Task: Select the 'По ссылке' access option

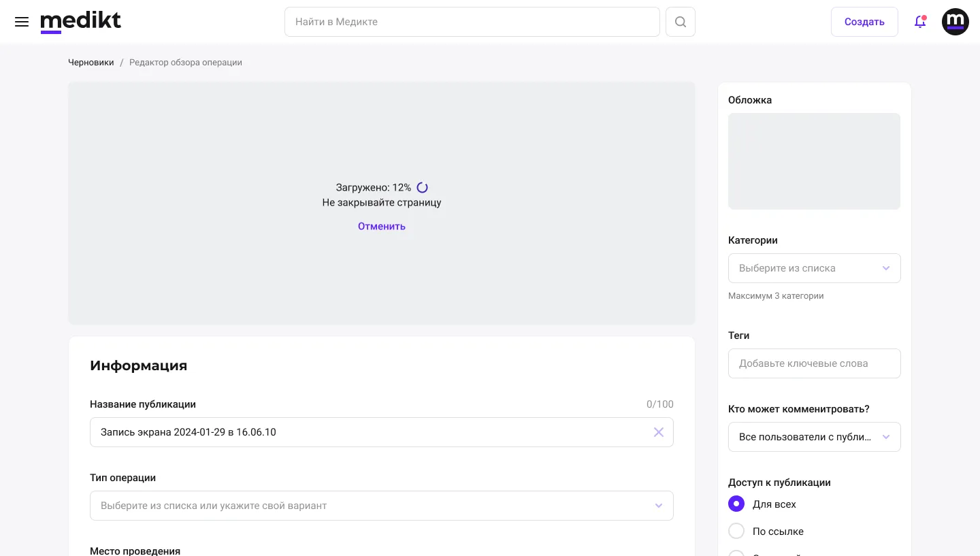Action: (736, 532)
